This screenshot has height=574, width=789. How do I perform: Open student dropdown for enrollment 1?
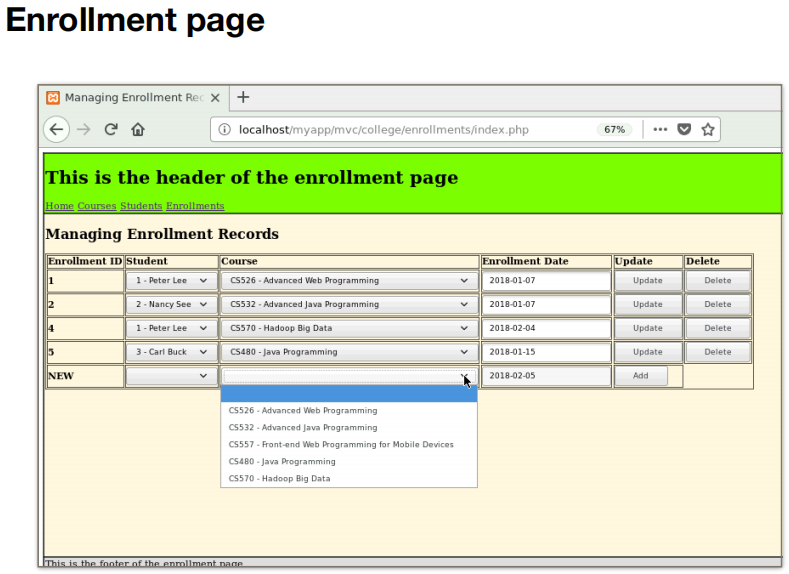(x=171, y=281)
